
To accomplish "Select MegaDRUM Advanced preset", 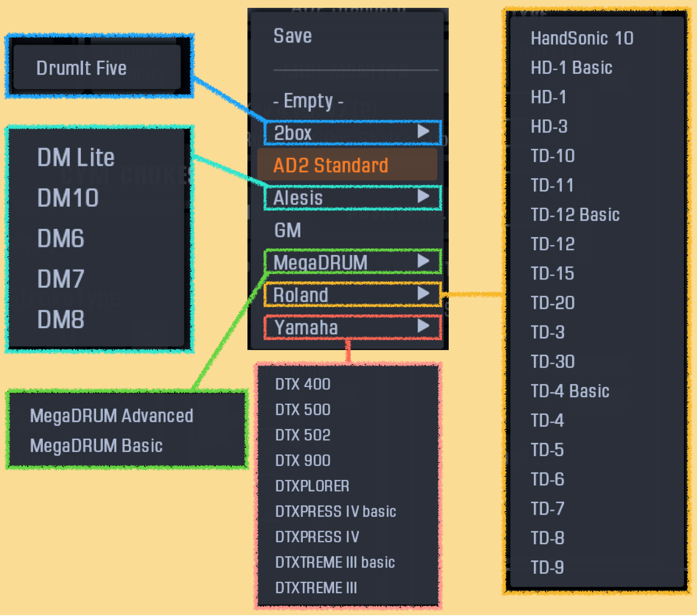I will point(112,416).
